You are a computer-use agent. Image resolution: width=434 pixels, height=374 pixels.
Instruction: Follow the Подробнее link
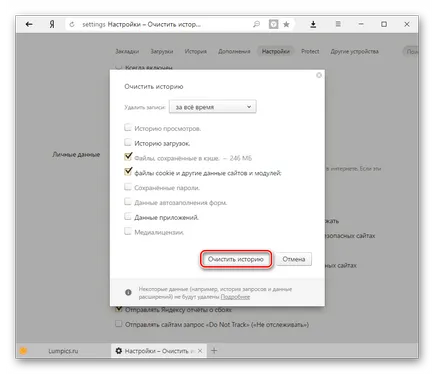point(235,297)
